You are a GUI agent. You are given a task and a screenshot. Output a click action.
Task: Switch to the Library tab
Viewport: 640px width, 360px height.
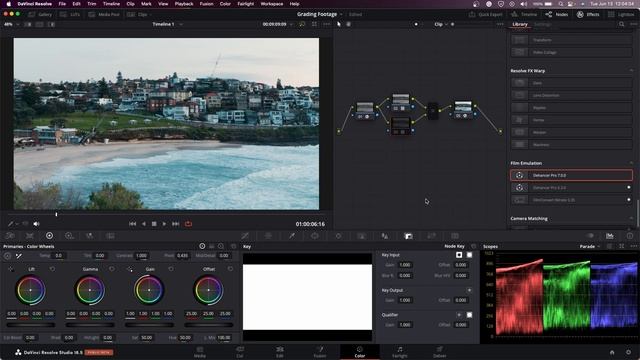tap(520, 24)
